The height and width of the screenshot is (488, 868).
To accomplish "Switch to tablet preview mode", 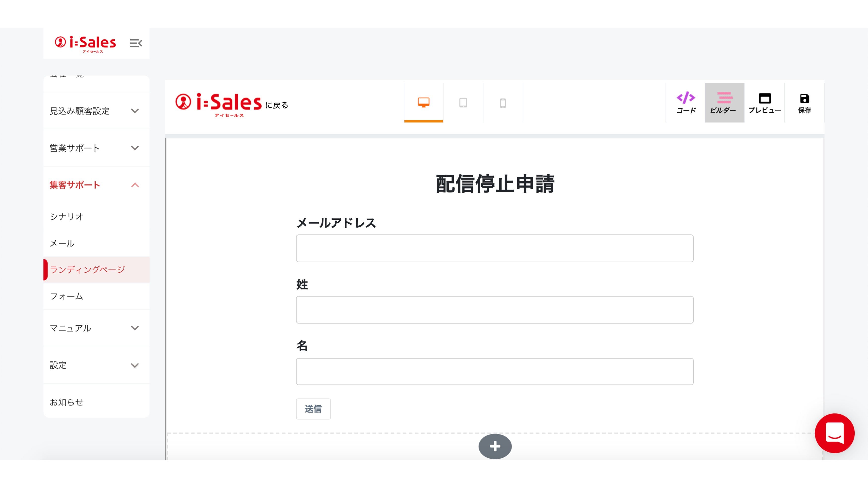I will click(x=463, y=102).
